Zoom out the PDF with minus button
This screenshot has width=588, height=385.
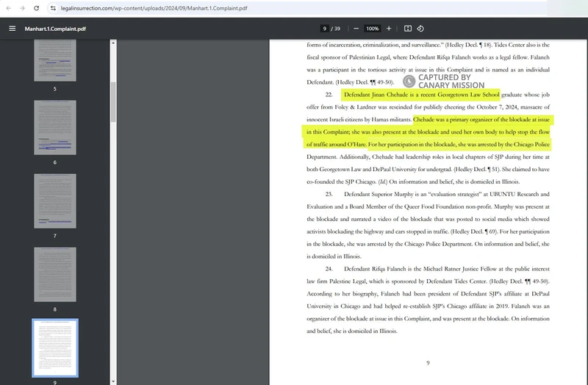coord(356,29)
